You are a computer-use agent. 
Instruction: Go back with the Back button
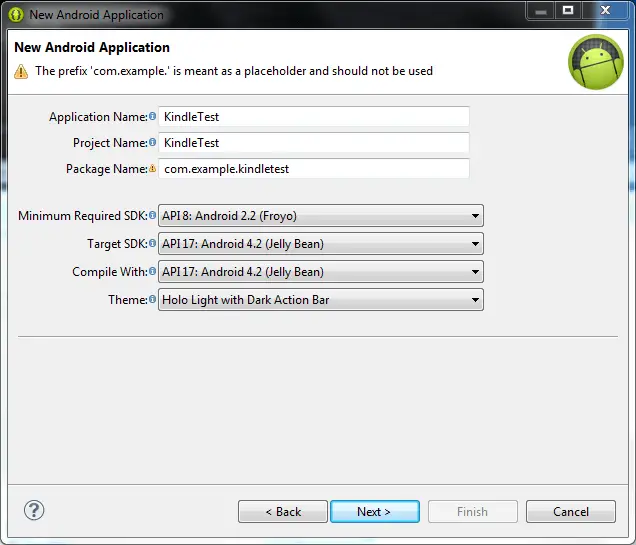pyautogui.click(x=282, y=512)
